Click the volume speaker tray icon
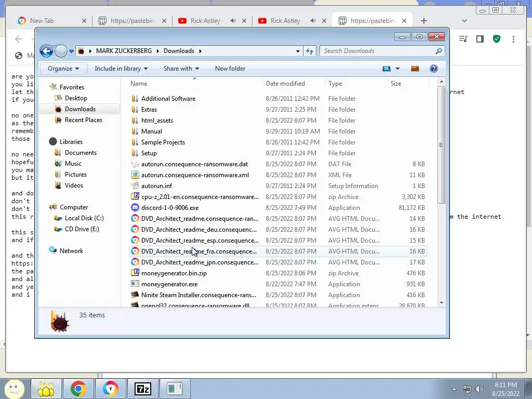 coord(480,389)
